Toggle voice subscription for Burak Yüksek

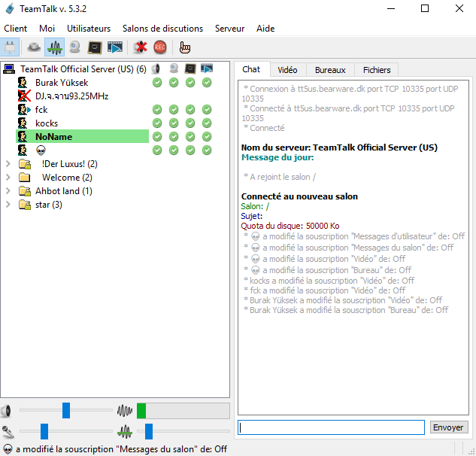pos(157,83)
